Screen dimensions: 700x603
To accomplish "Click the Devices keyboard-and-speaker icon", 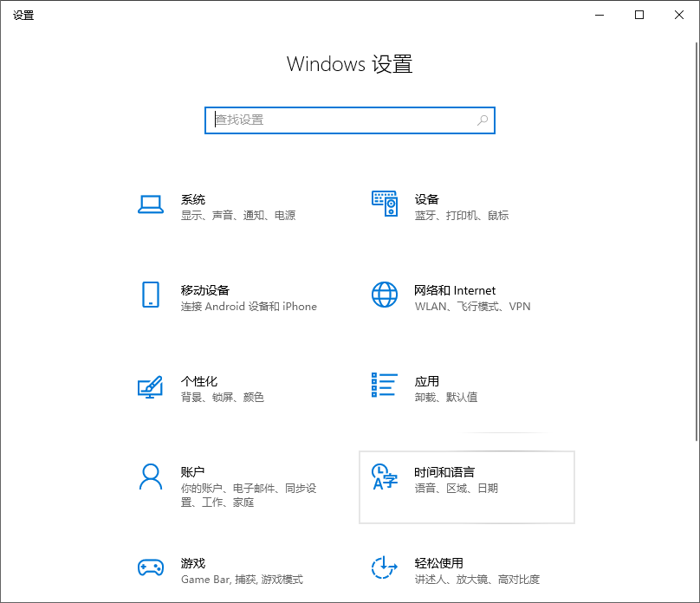I will tap(385, 204).
